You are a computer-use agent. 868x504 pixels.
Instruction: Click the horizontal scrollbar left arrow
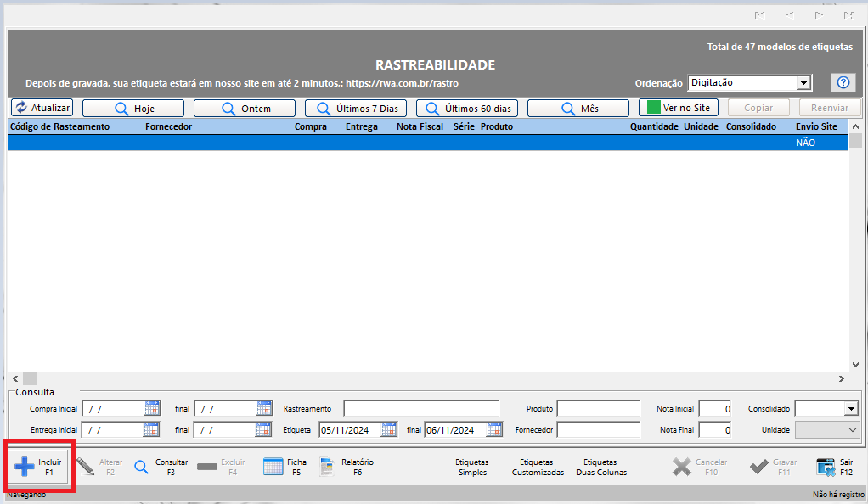[15, 379]
